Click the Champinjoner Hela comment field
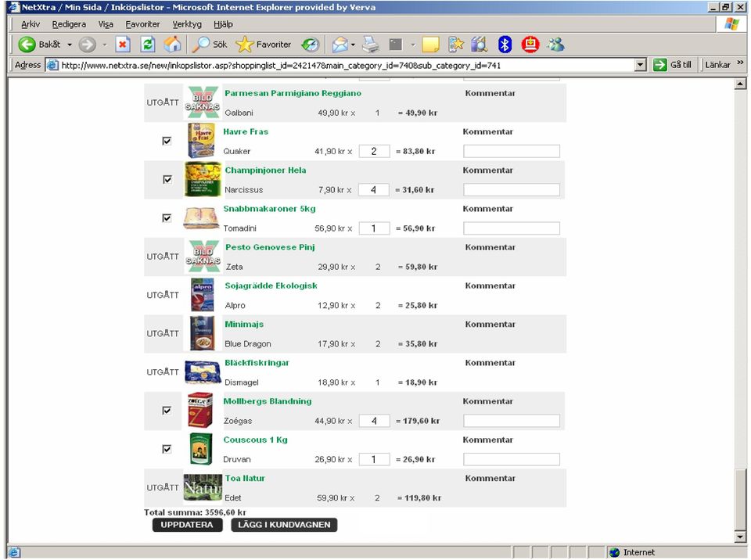 (x=512, y=190)
